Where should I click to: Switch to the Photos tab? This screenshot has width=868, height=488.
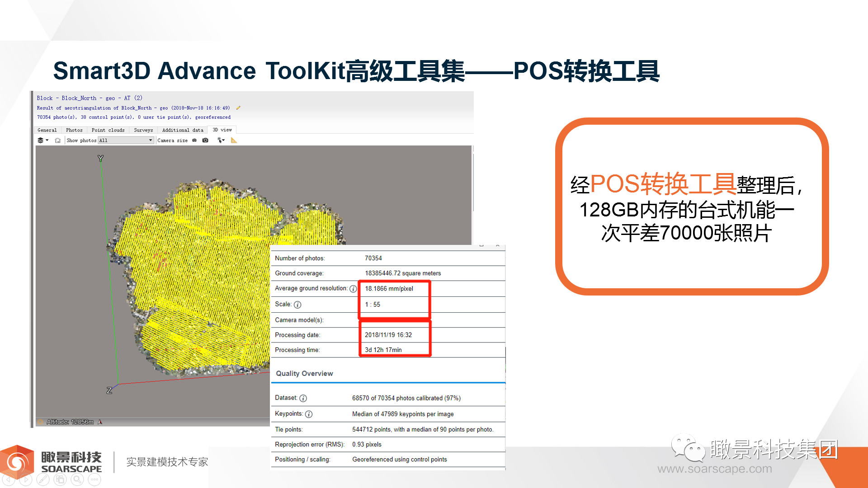point(74,130)
